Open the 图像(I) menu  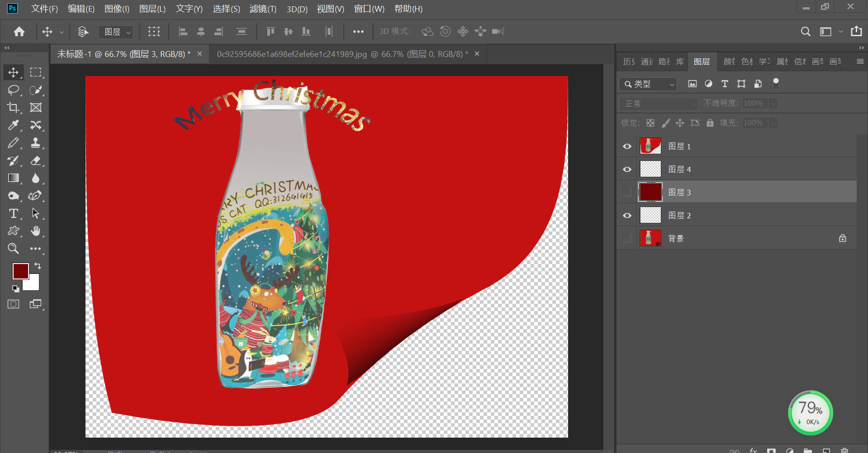[x=117, y=9]
